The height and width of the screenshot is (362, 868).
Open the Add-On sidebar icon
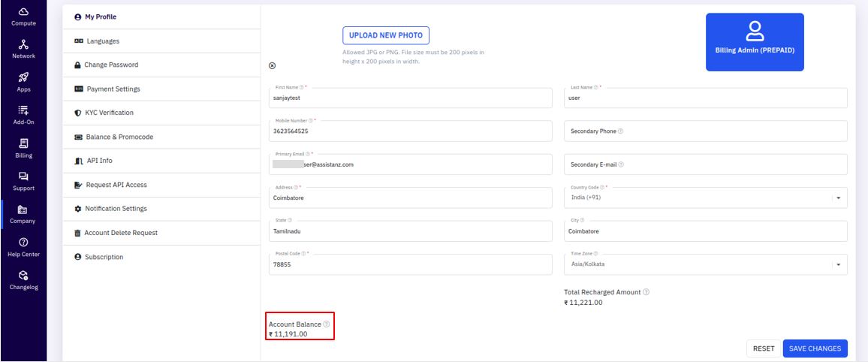coord(24,110)
